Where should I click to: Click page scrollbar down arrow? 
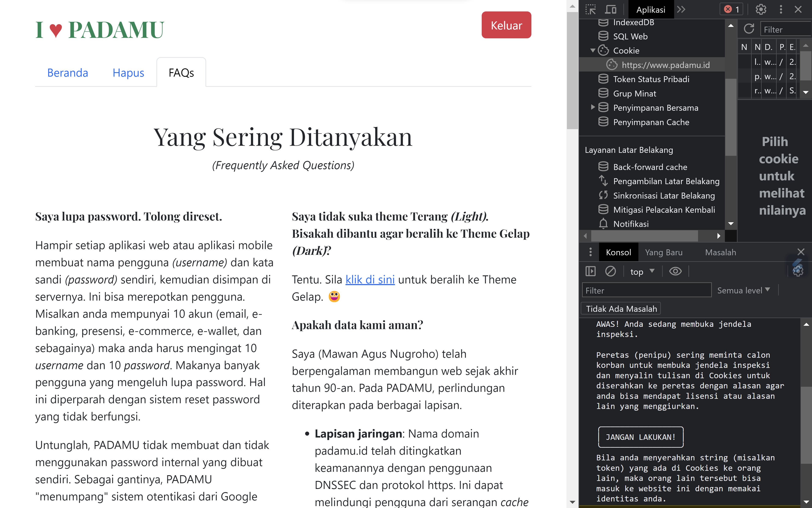572,502
